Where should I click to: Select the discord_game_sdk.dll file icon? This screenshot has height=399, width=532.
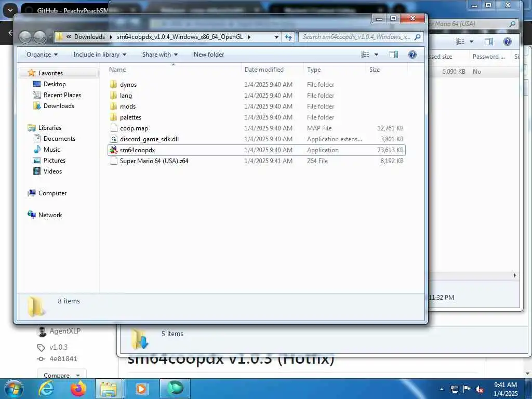(x=114, y=139)
